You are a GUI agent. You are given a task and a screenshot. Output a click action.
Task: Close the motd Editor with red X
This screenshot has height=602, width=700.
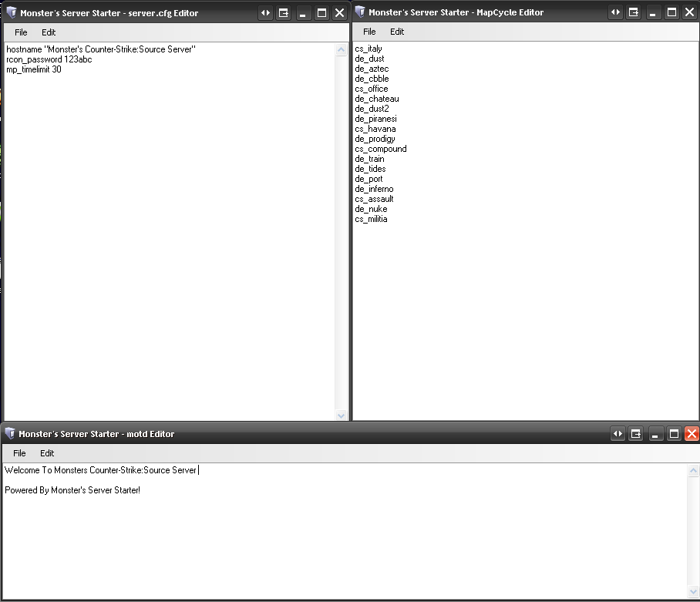coord(692,434)
